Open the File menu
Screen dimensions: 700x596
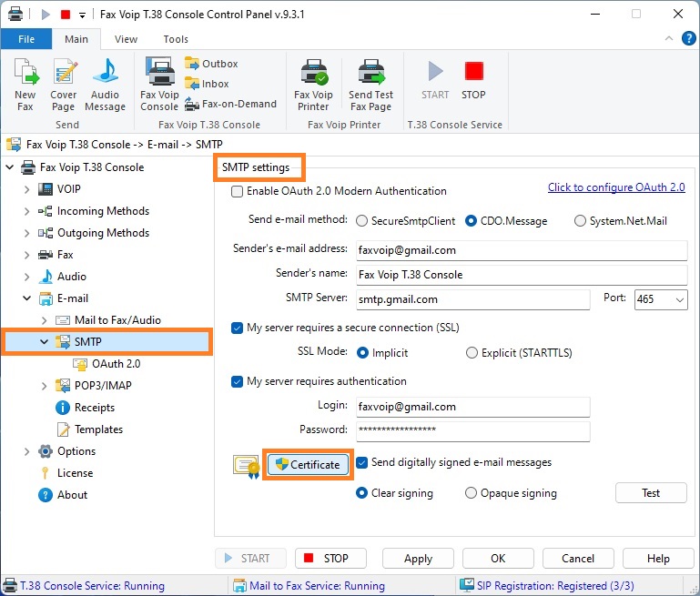pyautogui.click(x=26, y=39)
